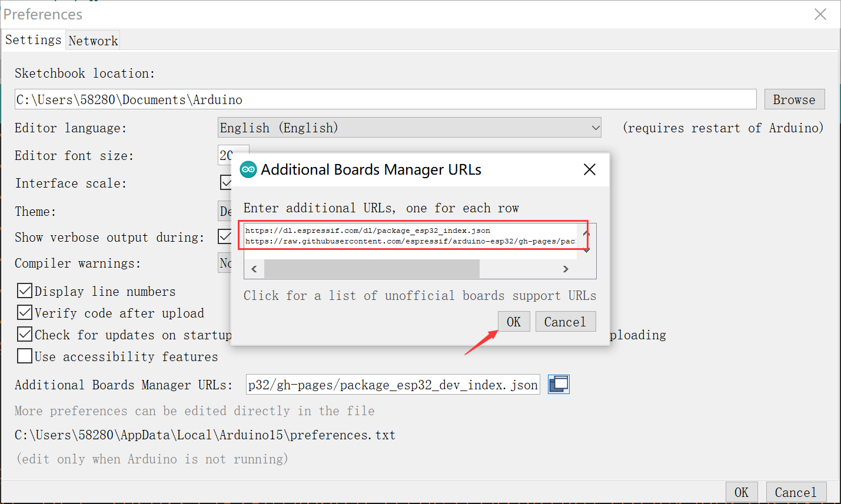841x504 pixels.
Task: Switch to the Settings tab
Action: (34, 40)
